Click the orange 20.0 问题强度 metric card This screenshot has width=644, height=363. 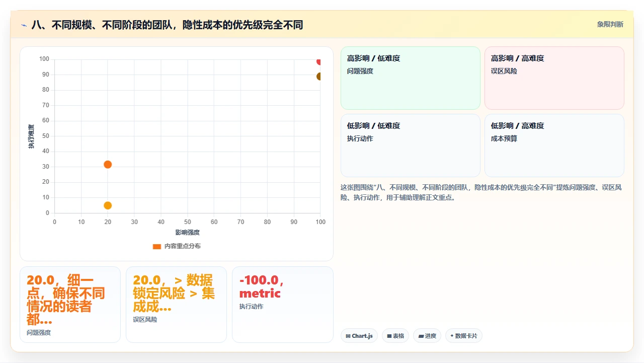tap(70, 305)
